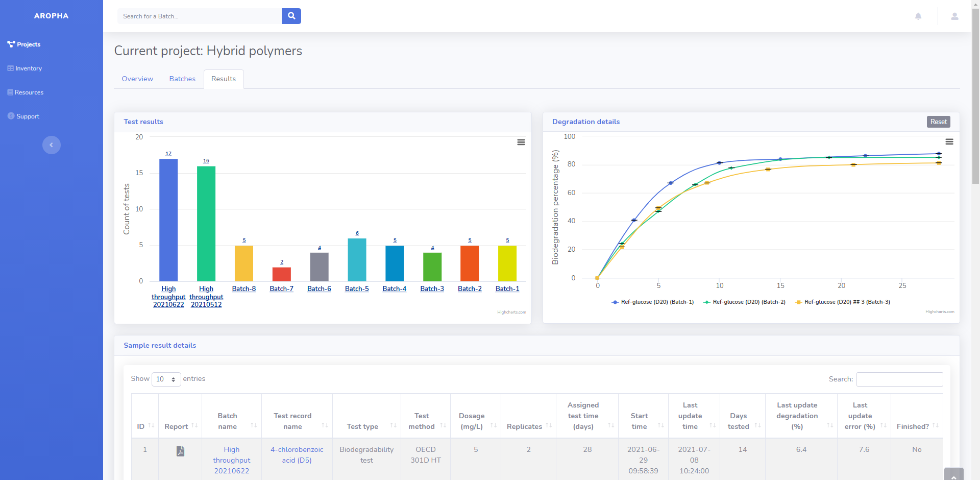980x480 pixels.
Task: Open Projects in the sidebar
Action: 24,44
